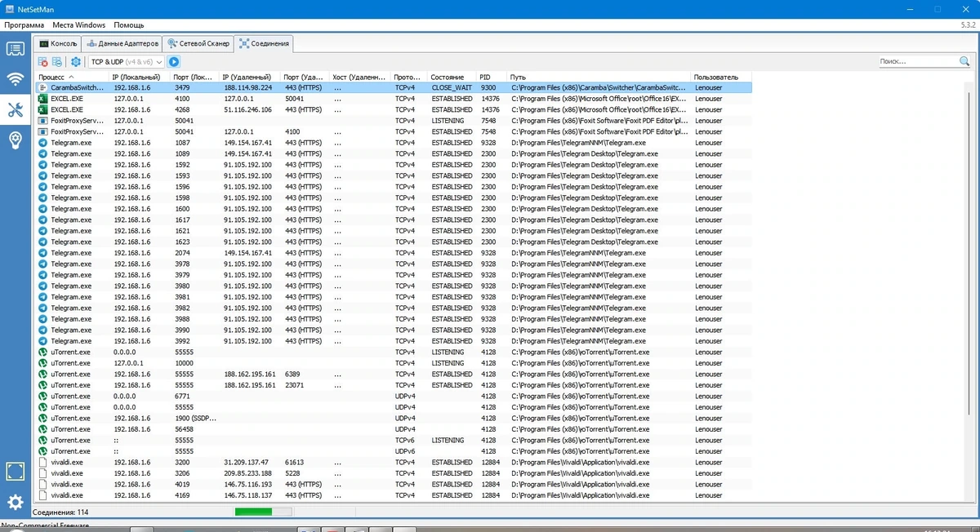The height and width of the screenshot is (532, 980).
Task: Click the close connection toolbar icon
Action: (43, 62)
